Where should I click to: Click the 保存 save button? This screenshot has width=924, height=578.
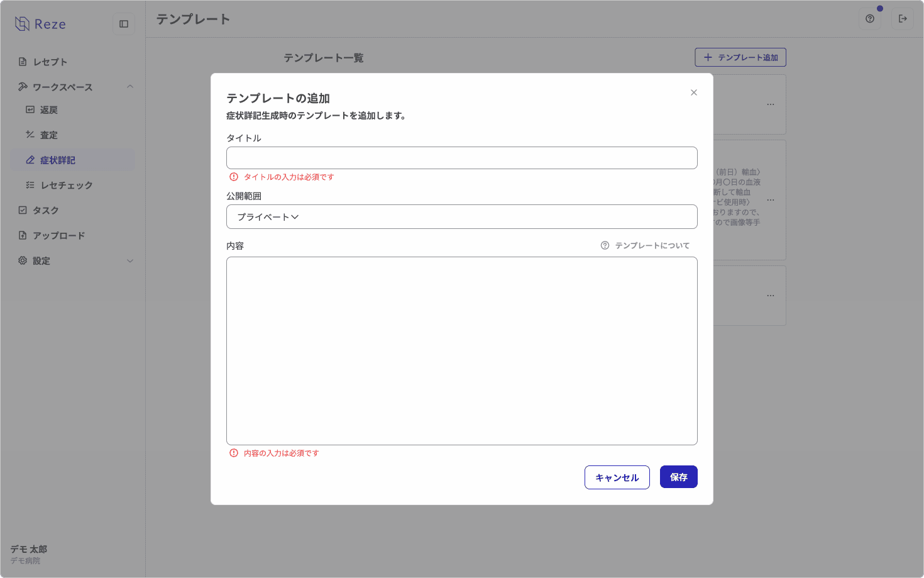pyautogui.click(x=679, y=477)
